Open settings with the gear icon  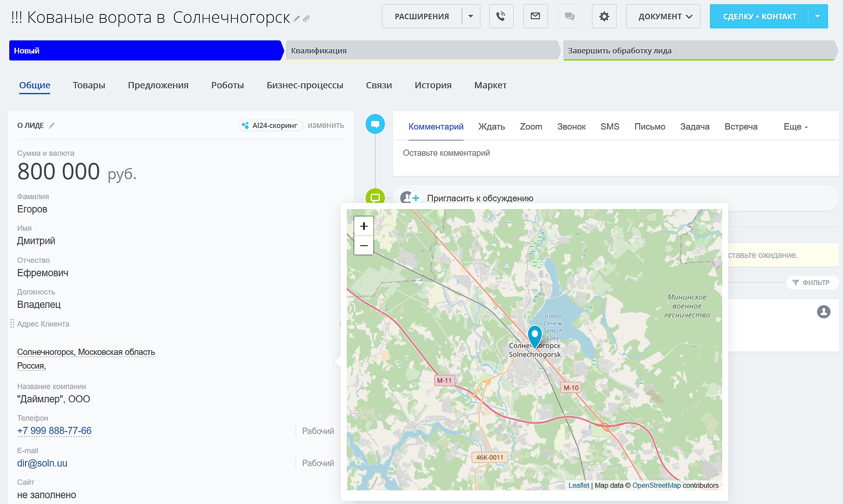click(604, 16)
